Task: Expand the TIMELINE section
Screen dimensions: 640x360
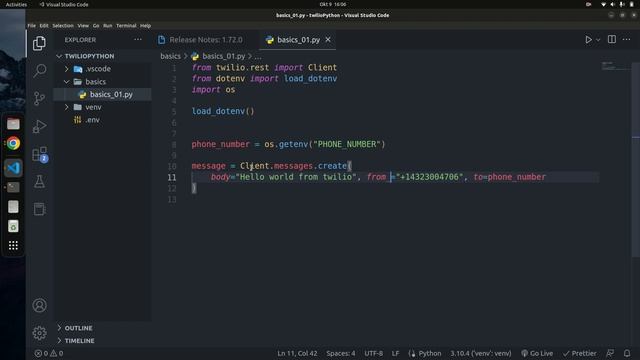Action: 79,340
